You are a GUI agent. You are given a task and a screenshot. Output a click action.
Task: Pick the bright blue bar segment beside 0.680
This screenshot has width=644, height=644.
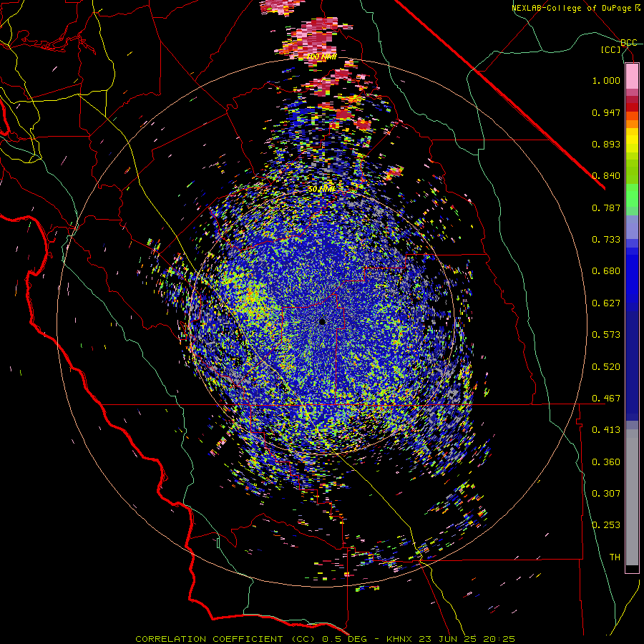pyautogui.click(x=632, y=275)
